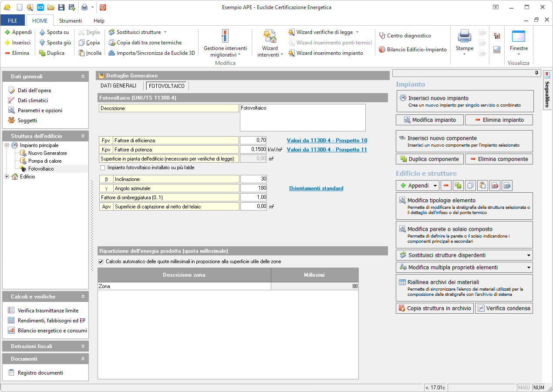Expand the Detrazioni fiscali panel
The height and width of the screenshot is (392, 553).
(x=83, y=346)
